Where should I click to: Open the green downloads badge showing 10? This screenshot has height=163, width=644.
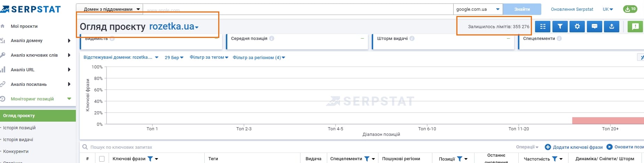[x=630, y=9]
